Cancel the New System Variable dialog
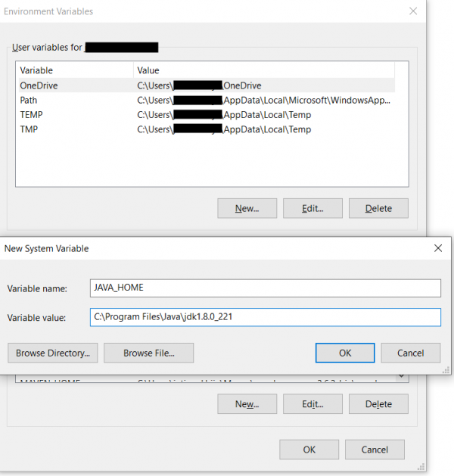 tap(411, 353)
